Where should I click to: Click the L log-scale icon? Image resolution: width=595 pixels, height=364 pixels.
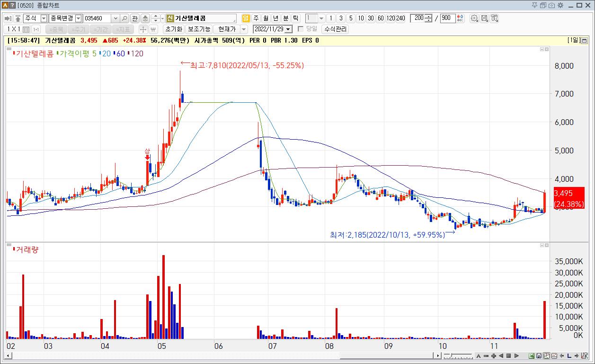(x=569, y=356)
